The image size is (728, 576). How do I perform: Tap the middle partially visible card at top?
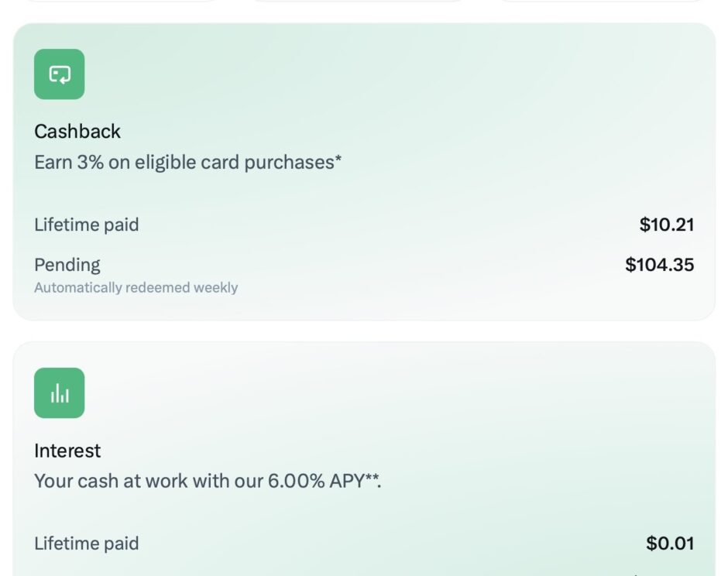tap(358, 1)
